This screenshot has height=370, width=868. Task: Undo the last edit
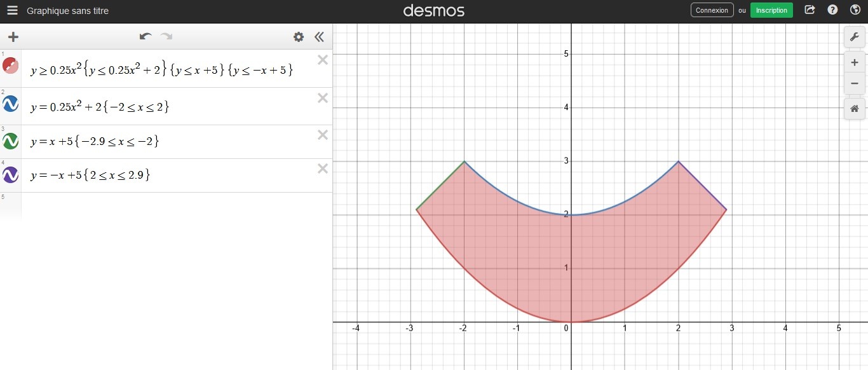click(146, 37)
